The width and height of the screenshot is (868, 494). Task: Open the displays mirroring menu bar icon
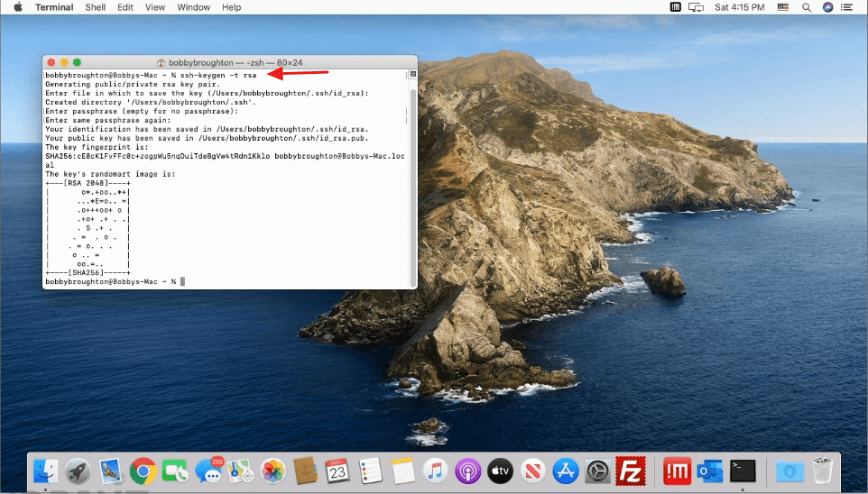[x=696, y=7]
